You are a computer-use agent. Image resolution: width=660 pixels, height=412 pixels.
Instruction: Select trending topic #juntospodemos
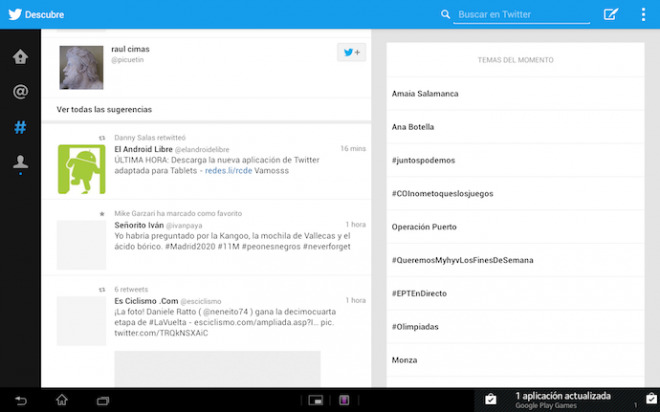click(x=424, y=160)
